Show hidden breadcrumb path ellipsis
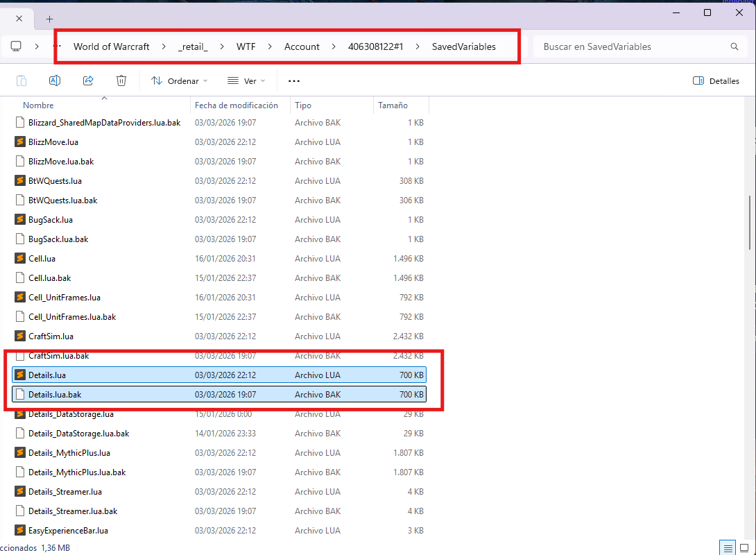Viewport: 756px width, 555px height. [57, 46]
